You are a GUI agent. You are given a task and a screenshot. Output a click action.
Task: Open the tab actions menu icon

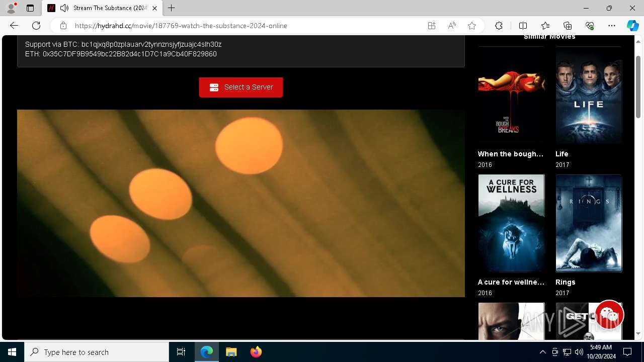point(30,8)
